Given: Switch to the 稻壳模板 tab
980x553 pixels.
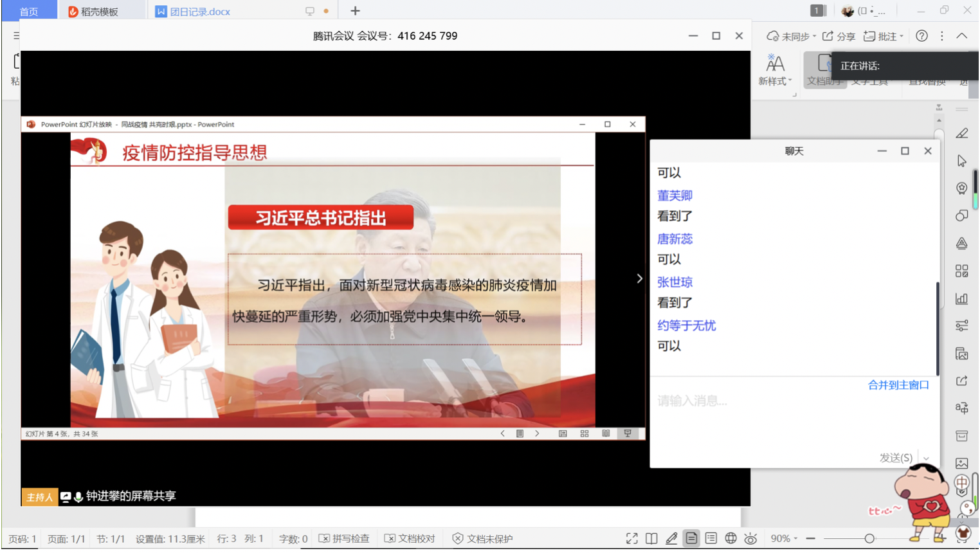Looking at the screenshot, I should point(94,12).
